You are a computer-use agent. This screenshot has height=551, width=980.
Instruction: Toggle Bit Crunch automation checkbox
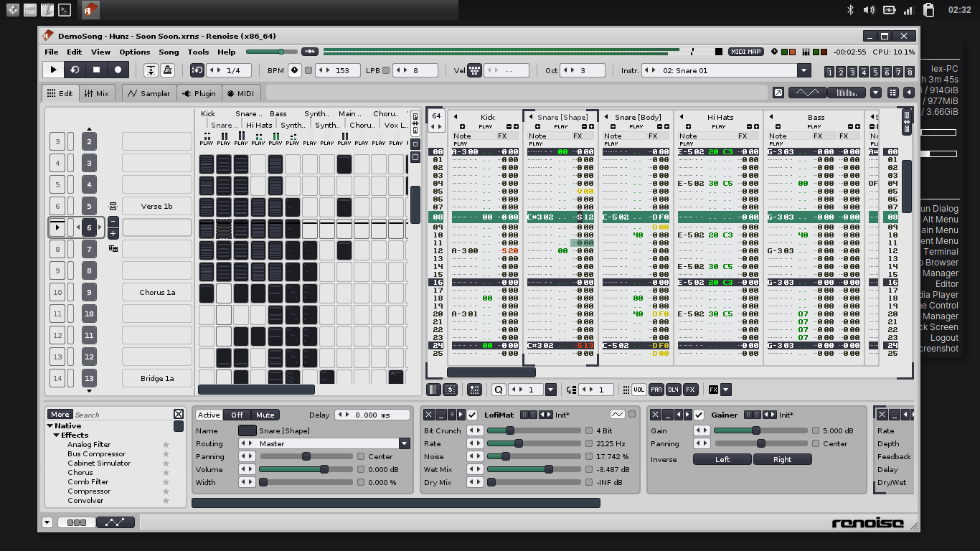[x=589, y=430]
